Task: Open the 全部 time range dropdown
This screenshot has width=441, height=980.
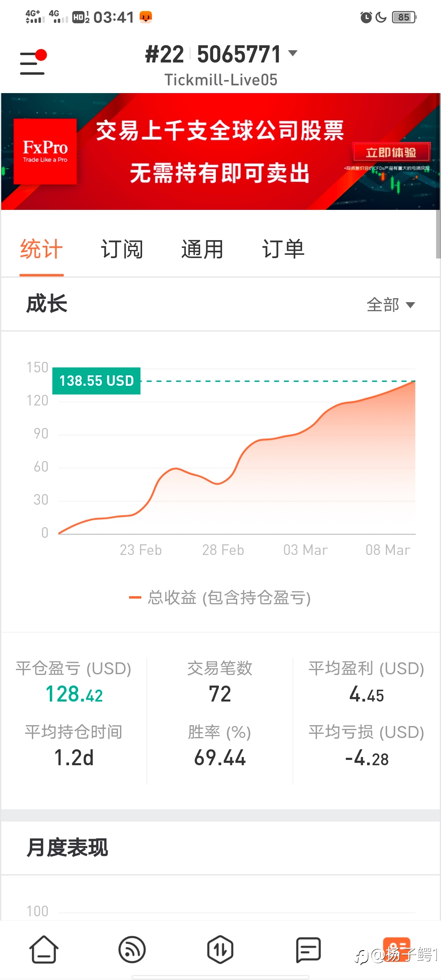Action: pos(390,305)
